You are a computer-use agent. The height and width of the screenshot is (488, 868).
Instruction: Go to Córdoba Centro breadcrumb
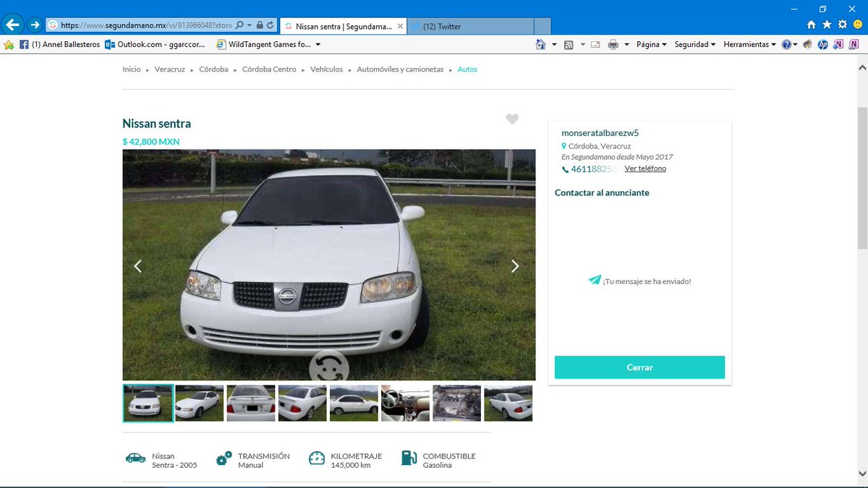[269, 69]
